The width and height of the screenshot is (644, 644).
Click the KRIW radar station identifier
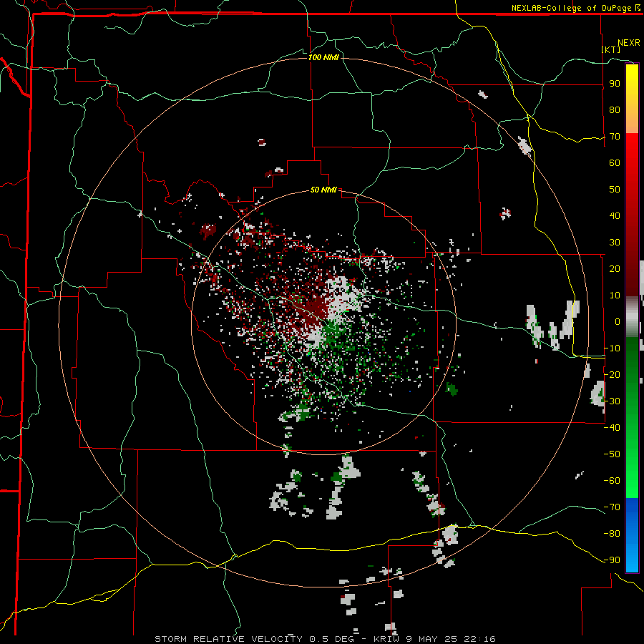click(386, 639)
